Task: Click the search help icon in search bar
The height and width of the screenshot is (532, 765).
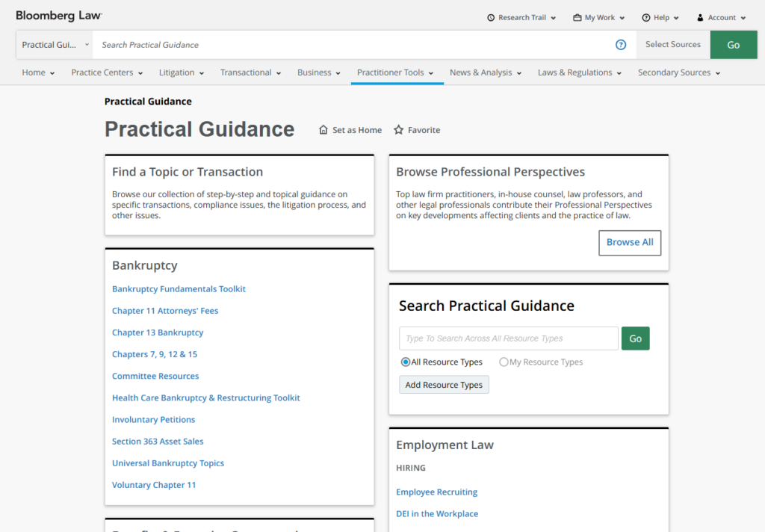Action: 621,45
